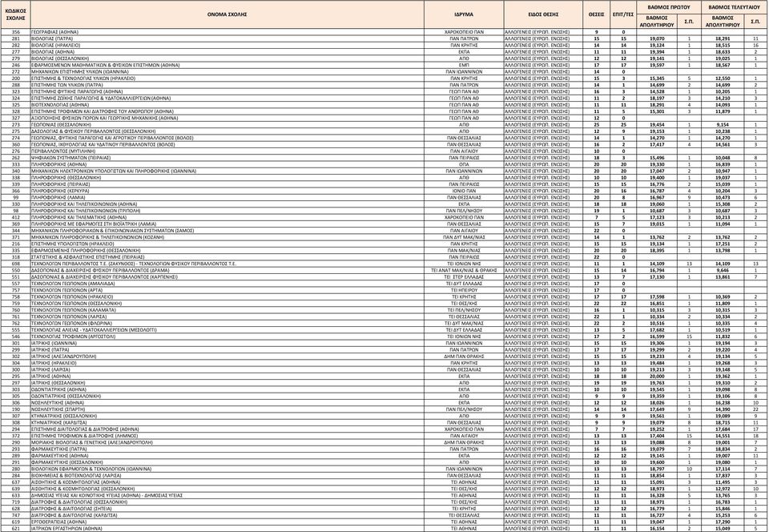The image size is (769, 532).
Task: Click the 'ΘΕΣΕΙΣ' column header
Action: coord(596,14)
